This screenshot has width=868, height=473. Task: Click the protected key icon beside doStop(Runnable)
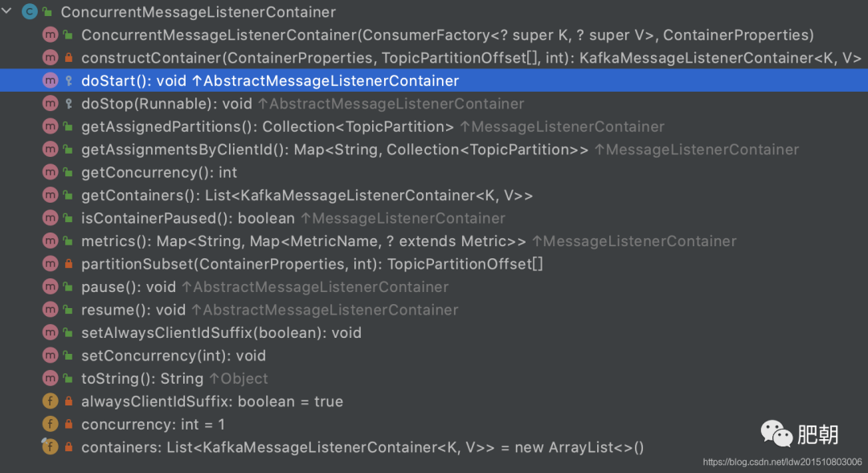coord(68,104)
